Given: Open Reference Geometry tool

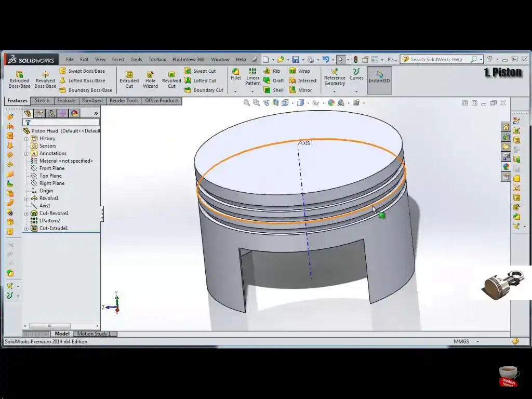Looking at the screenshot, I should pos(335,77).
